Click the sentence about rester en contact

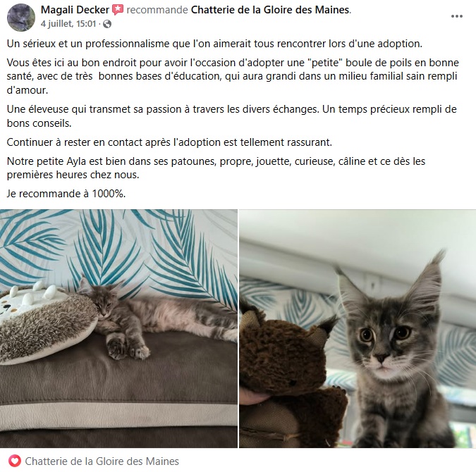169,142
